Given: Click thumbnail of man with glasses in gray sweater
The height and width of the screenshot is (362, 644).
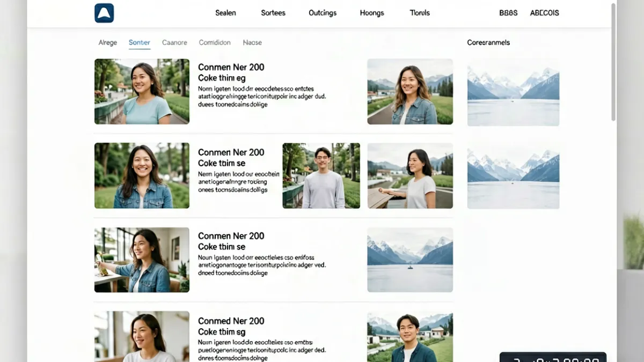Looking at the screenshot, I should pyautogui.click(x=321, y=175).
